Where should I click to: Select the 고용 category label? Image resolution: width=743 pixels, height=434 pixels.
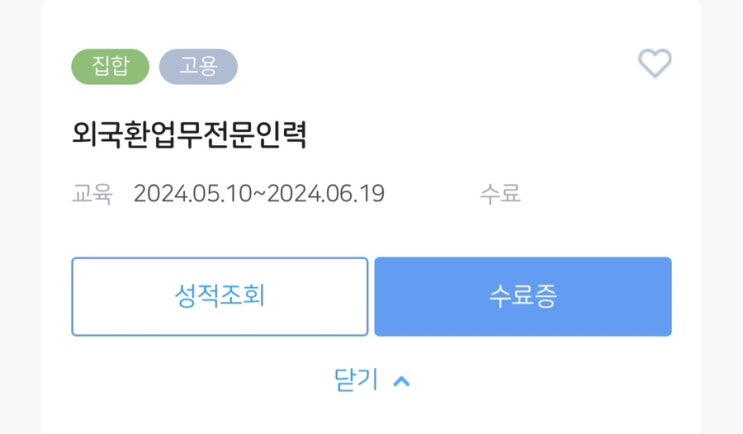[x=198, y=66]
